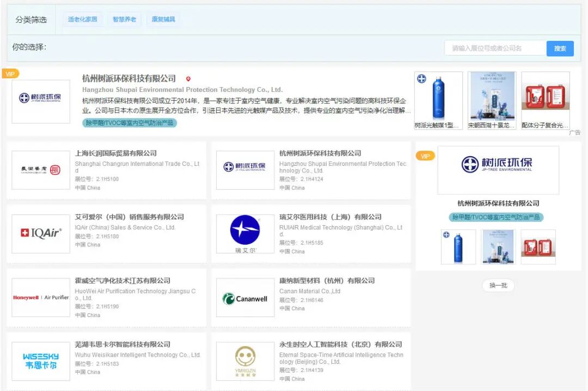Click the booth or company search field

point(495,48)
